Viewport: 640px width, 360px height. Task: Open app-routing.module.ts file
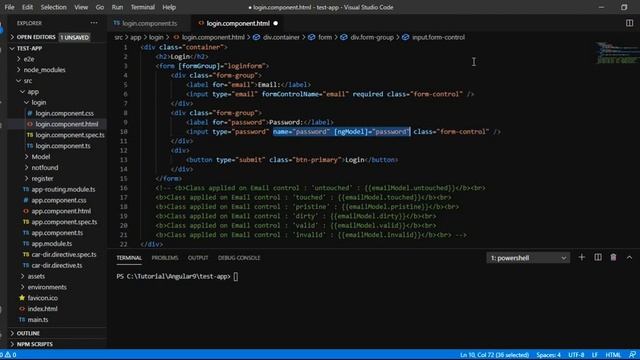63,189
